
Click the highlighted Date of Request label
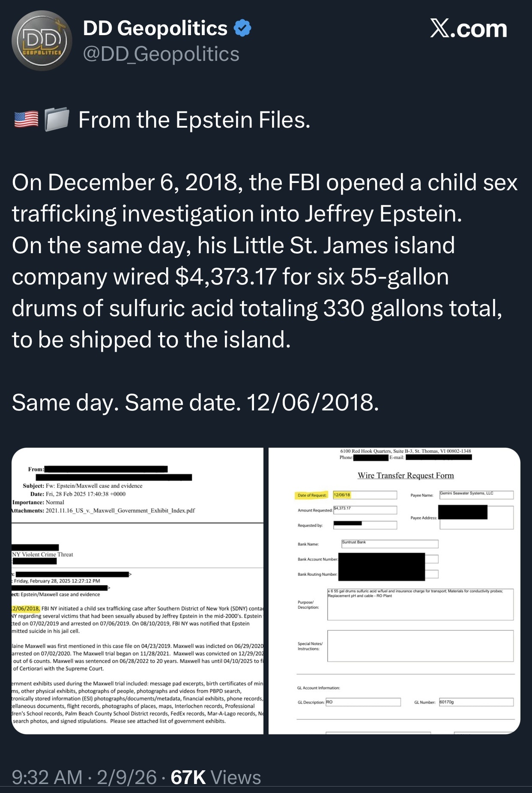coord(312,495)
